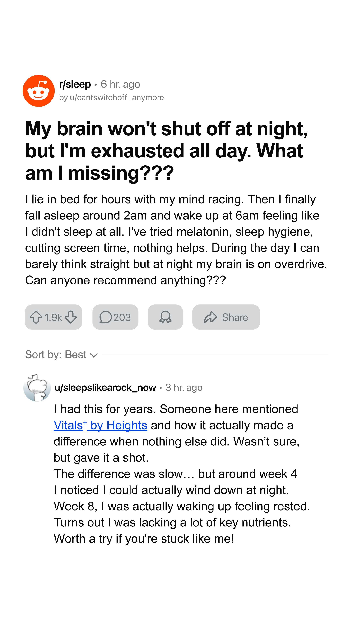Click the Reddit Snoo logo avatar
The image size is (362, 644).
[38, 91]
